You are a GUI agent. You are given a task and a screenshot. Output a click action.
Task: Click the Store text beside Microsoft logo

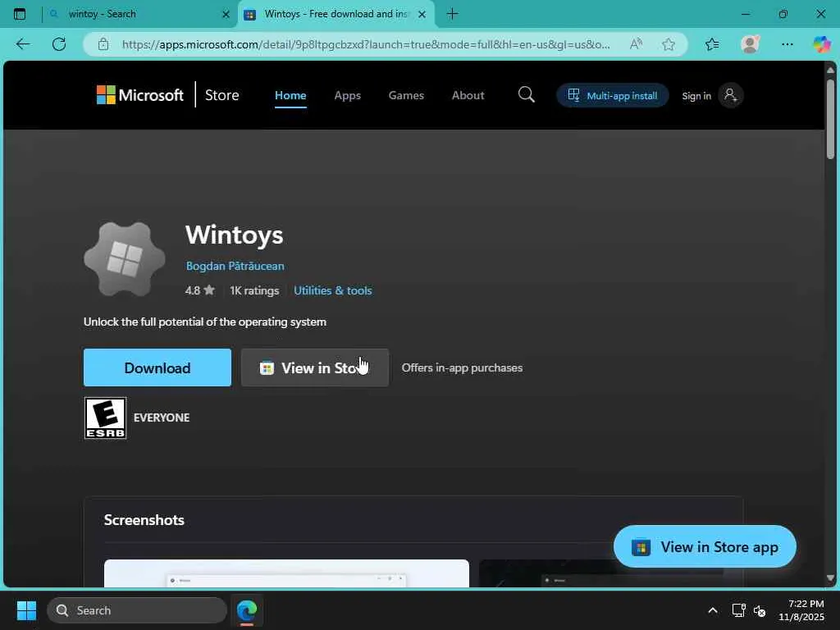[221, 95]
